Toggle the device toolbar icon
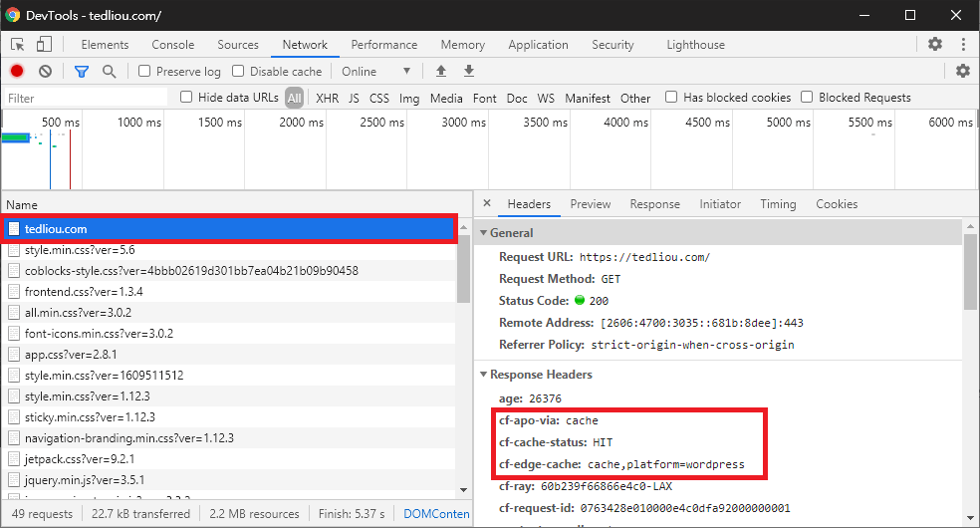 (44, 45)
